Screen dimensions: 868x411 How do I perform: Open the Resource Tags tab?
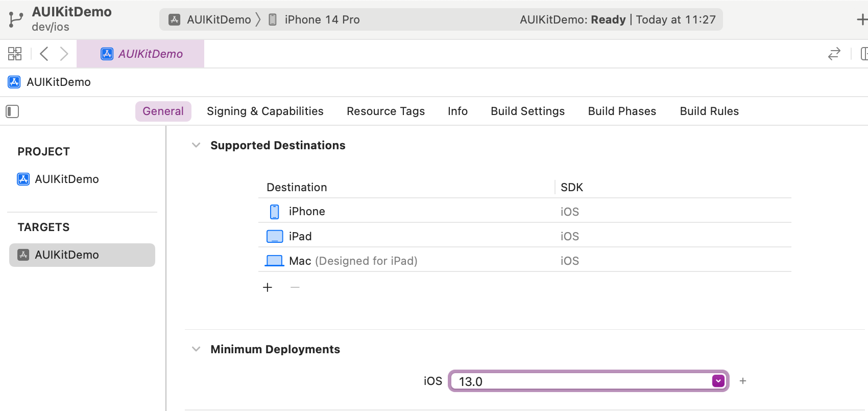coord(385,111)
